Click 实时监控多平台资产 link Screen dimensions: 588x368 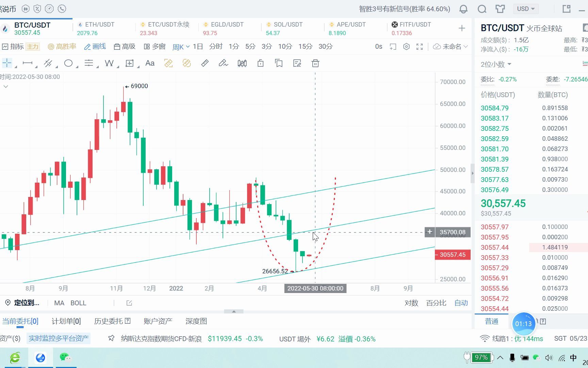tap(59, 338)
